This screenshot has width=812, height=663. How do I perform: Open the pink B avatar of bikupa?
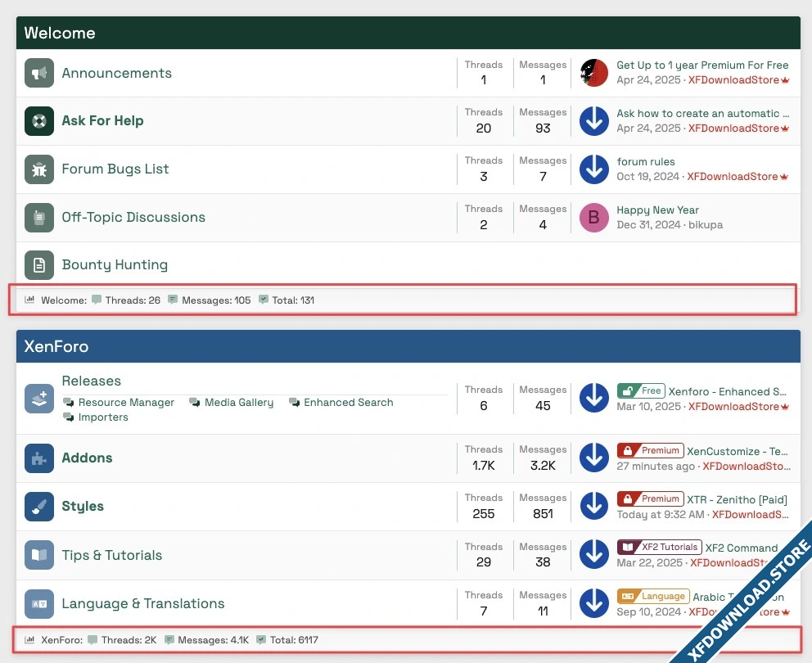click(594, 218)
